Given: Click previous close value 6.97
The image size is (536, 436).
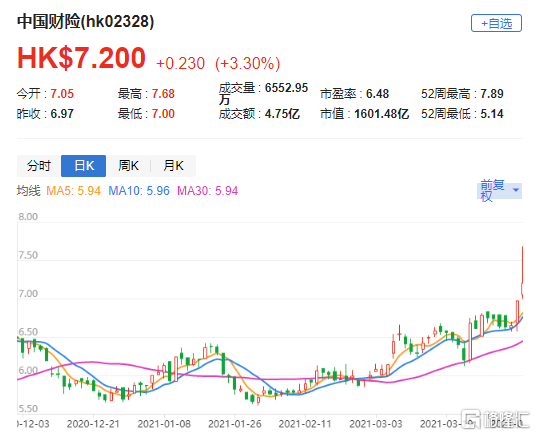Looking at the screenshot, I should 62,114.
